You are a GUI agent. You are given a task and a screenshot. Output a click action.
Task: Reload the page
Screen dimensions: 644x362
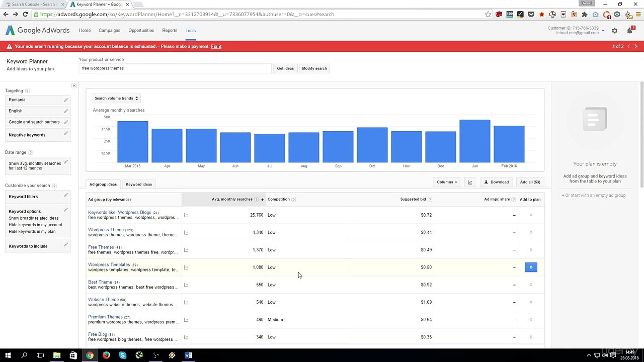25,14
